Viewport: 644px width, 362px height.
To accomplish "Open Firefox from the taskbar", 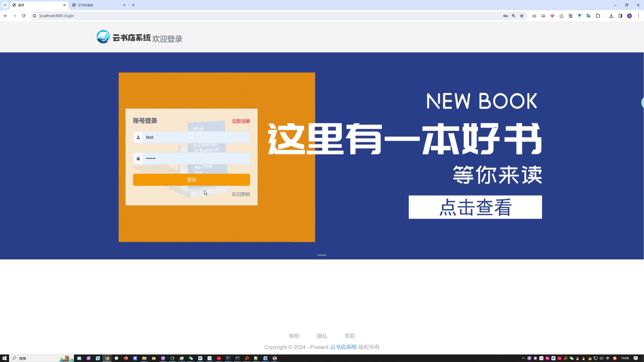I will [x=126, y=358].
